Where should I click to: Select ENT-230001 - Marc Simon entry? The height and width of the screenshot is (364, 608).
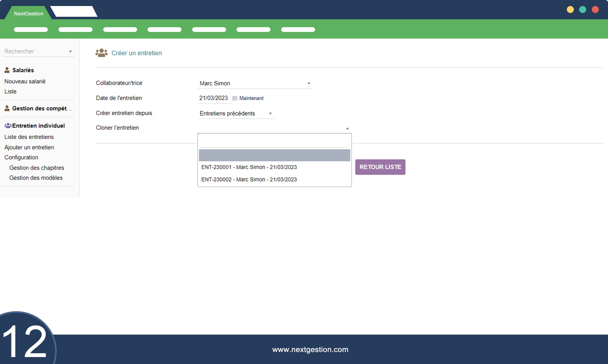click(249, 167)
